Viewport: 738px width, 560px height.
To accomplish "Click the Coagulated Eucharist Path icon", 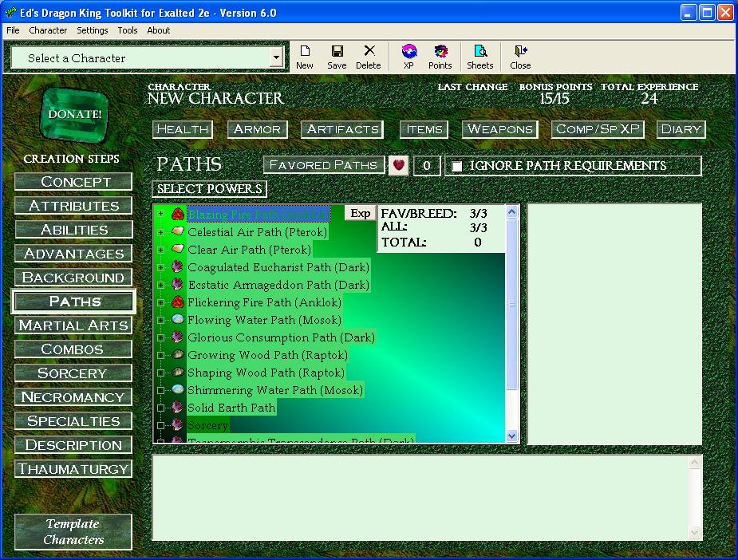I will click(177, 266).
